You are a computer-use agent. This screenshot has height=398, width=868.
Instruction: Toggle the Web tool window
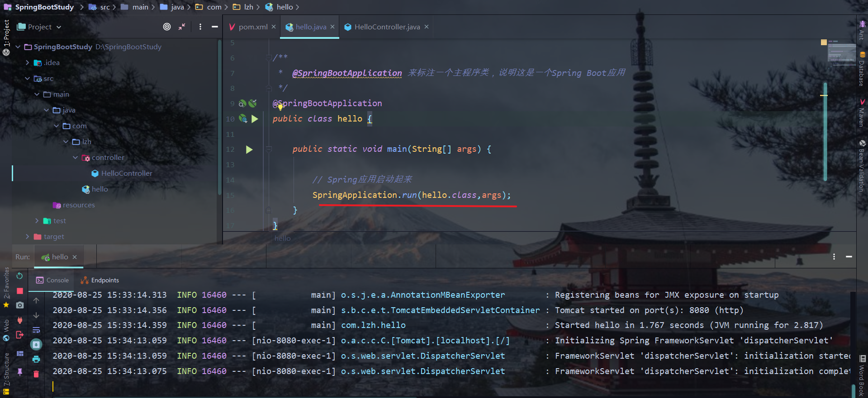[x=6, y=330]
